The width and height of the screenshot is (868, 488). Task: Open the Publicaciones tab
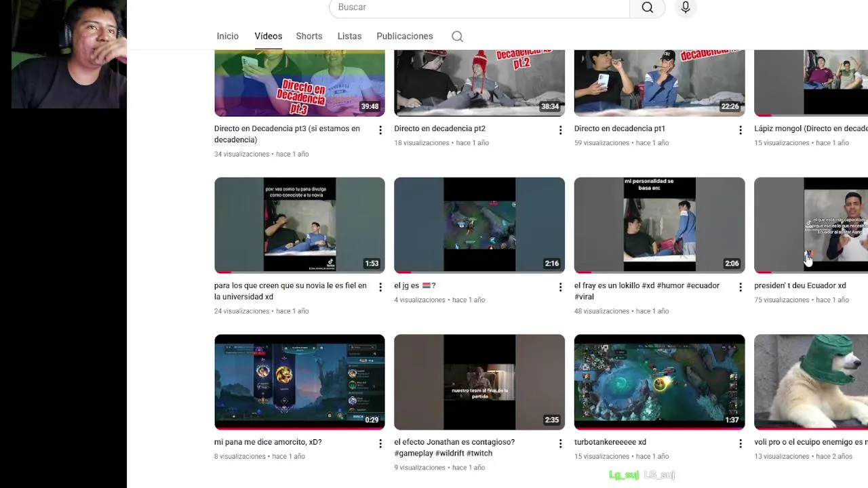point(405,36)
